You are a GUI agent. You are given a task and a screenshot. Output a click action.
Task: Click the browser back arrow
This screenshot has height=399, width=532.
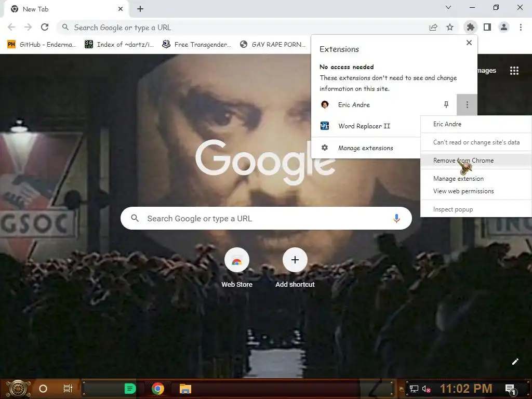click(x=11, y=27)
